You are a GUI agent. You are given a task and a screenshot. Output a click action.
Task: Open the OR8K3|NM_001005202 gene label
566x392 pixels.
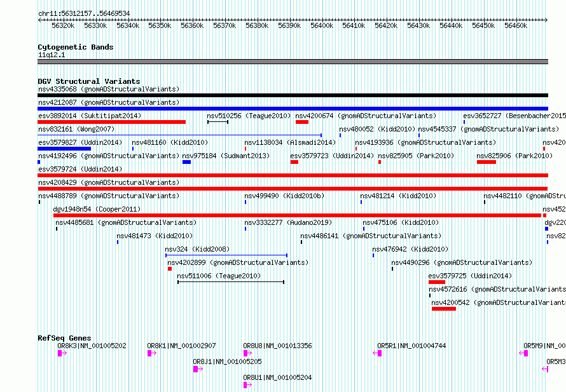[92, 346]
